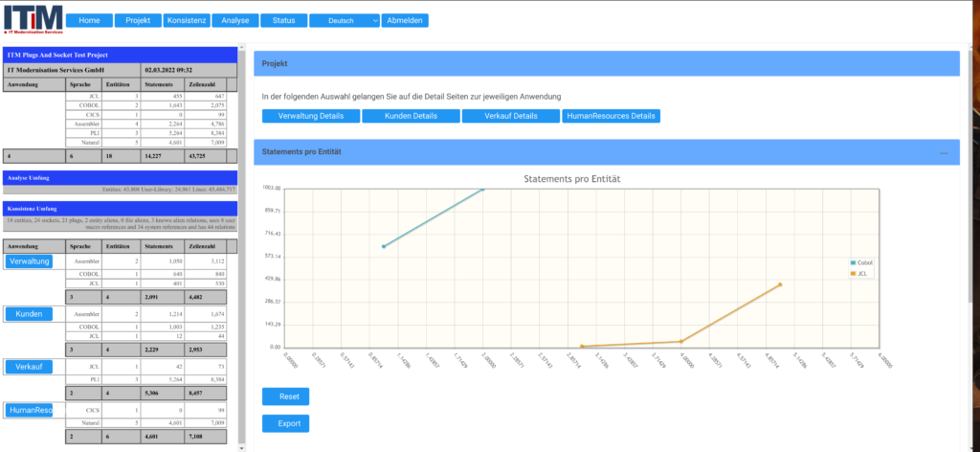Open the Home menu
Image resolution: width=980 pixels, height=452 pixels.
coord(89,20)
